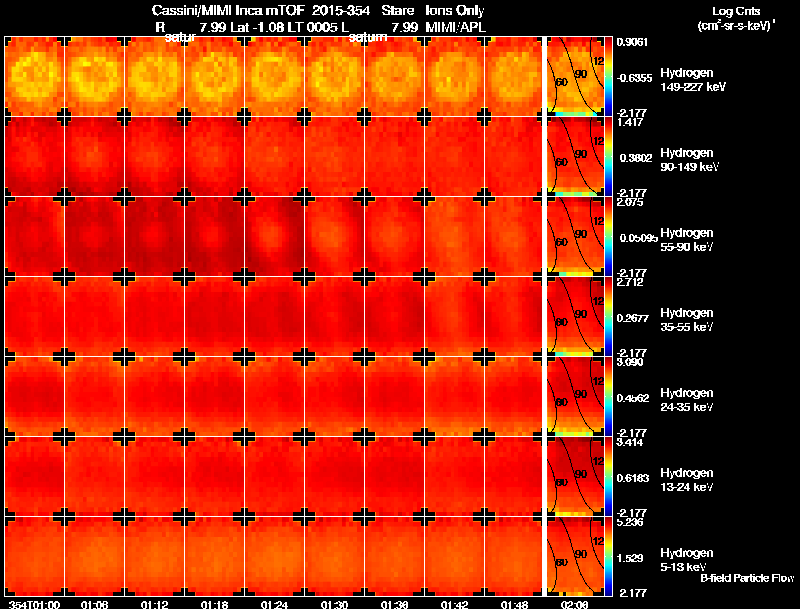Open the pitch-angle panel for Hydrogen 149-227 keV

576,76
